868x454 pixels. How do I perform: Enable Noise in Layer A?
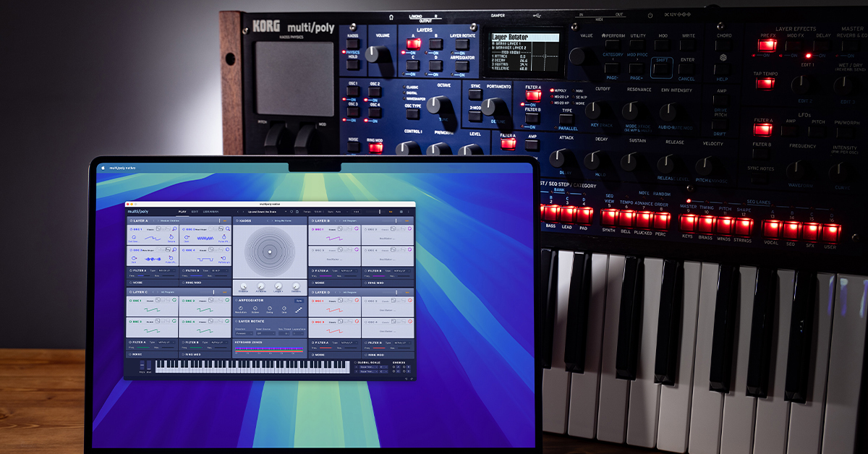point(130,283)
